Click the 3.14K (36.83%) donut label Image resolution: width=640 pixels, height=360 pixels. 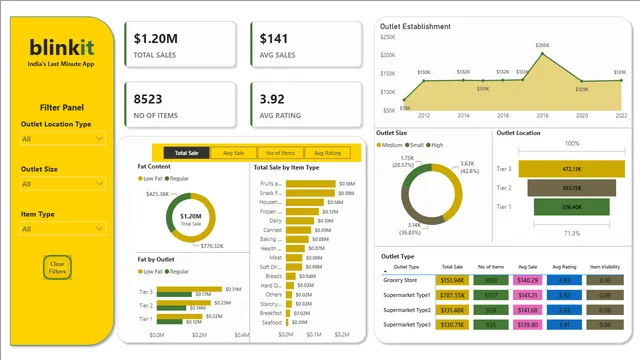point(410,229)
